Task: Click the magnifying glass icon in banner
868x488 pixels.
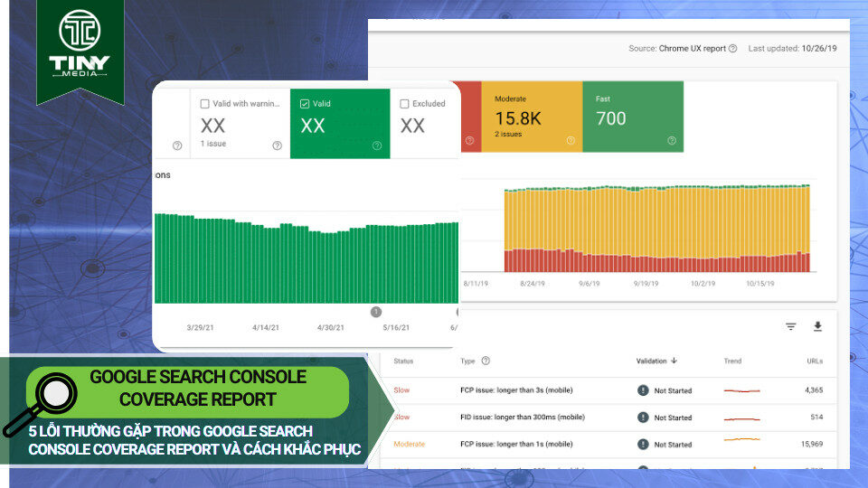Action: point(41,405)
